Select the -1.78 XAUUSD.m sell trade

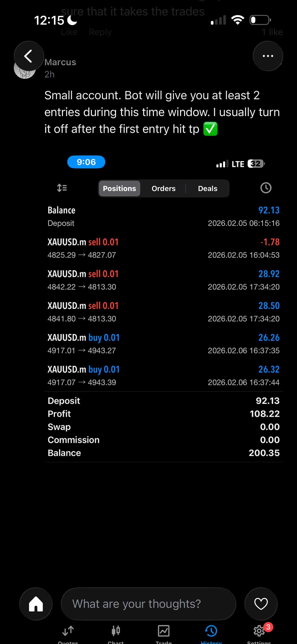point(163,248)
